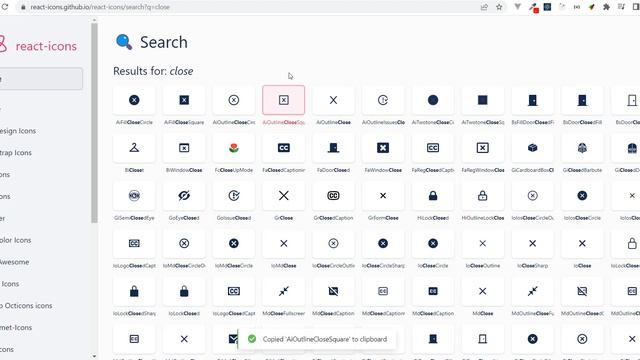
Task: Pick the IoIosCloseCircleOutline thin circle icon
Action: coord(533,196)
